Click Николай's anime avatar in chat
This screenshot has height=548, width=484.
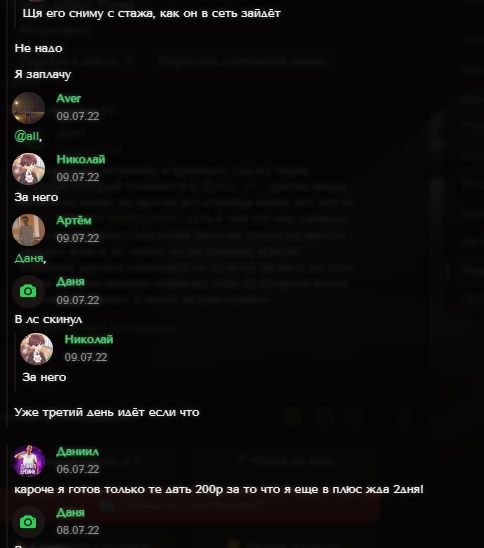click(x=28, y=169)
